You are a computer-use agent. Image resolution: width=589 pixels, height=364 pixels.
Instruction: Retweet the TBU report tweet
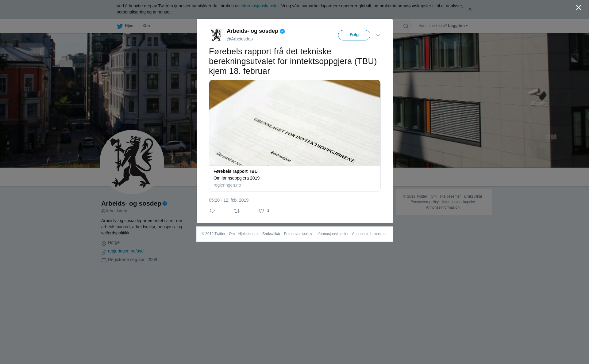pos(237,211)
